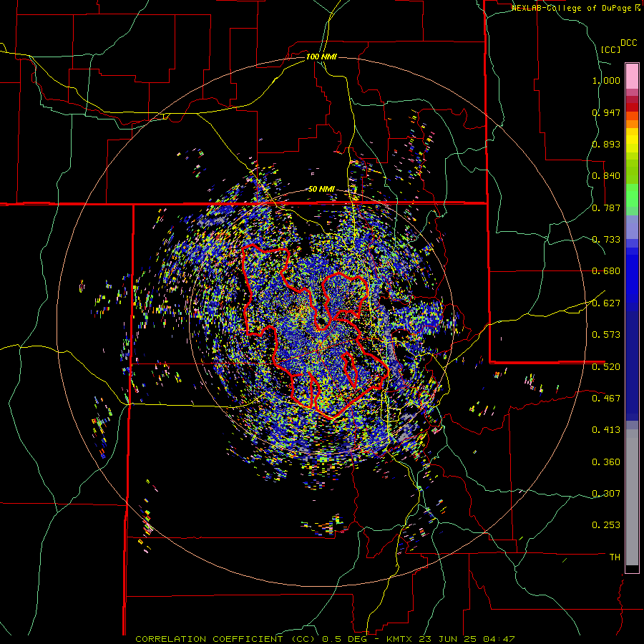Pick the large gray segment of the color bar
644x644 pixels.
(632, 497)
